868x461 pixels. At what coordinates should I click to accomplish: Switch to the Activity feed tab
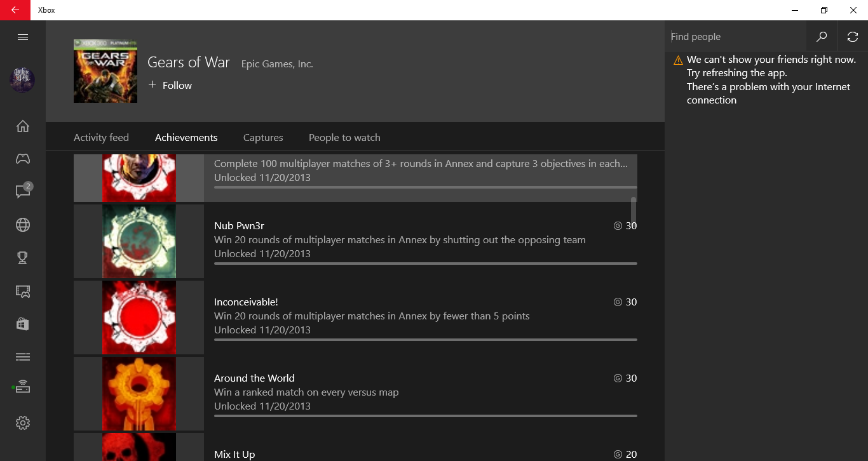[x=101, y=138]
